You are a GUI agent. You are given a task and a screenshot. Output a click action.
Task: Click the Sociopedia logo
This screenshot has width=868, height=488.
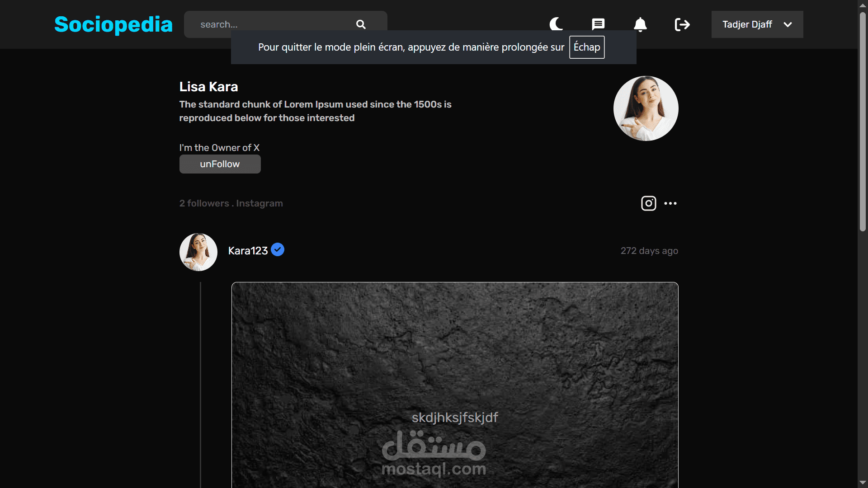click(x=113, y=24)
